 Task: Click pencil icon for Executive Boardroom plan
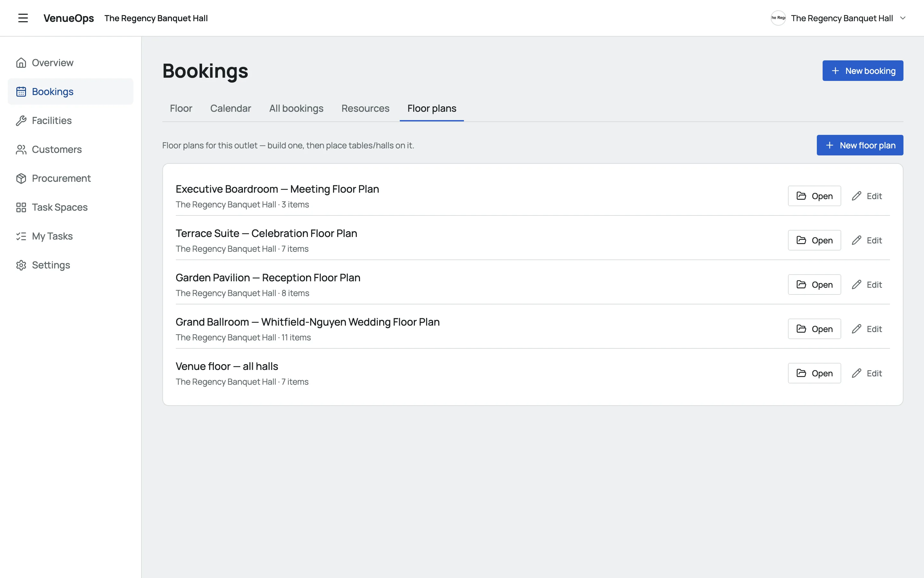pyautogui.click(x=856, y=196)
